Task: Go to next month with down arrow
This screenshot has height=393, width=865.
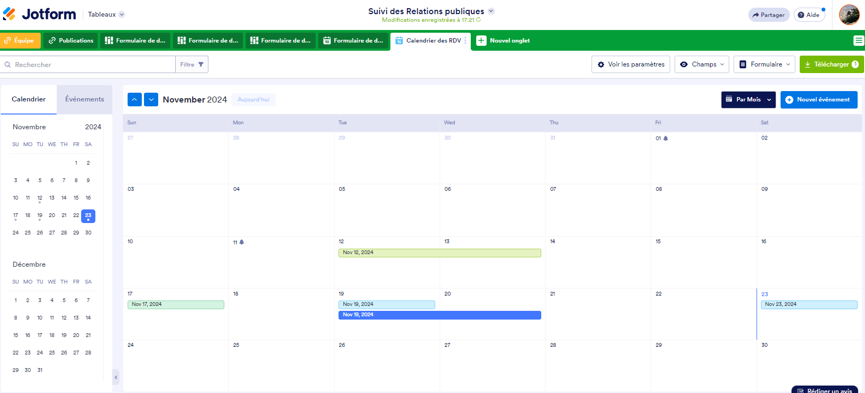Action: point(151,99)
